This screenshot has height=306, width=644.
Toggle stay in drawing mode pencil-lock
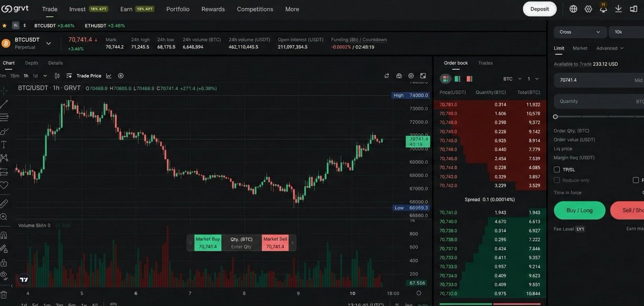(4, 249)
